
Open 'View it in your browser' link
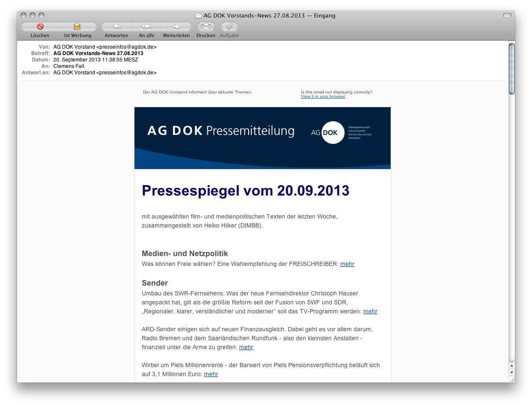pos(323,96)
